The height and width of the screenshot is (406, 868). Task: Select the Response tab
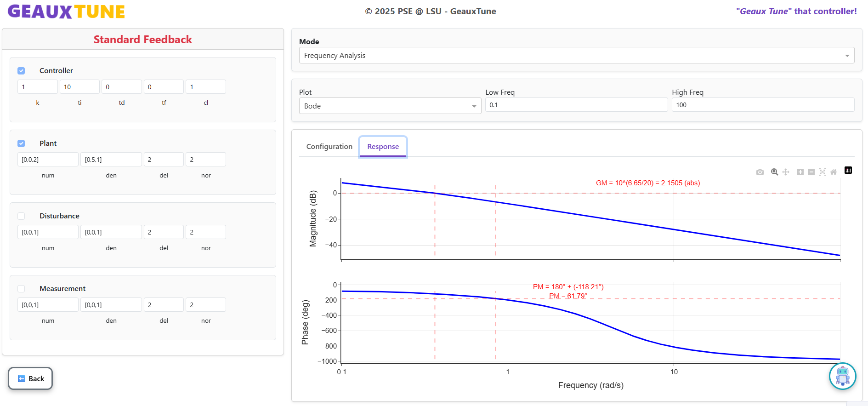pyautogui.click(x=383, y=147)
